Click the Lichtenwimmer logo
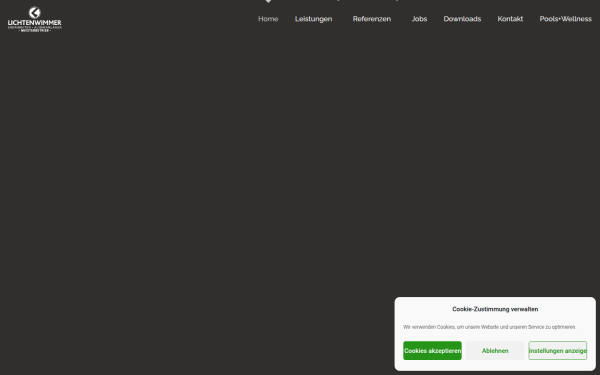This screenshot has width=600, height=375. click(x=34, y=19)
